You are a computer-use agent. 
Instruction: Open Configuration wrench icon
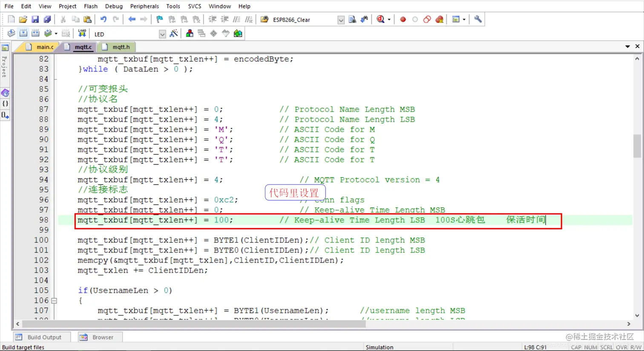[478, 20]
